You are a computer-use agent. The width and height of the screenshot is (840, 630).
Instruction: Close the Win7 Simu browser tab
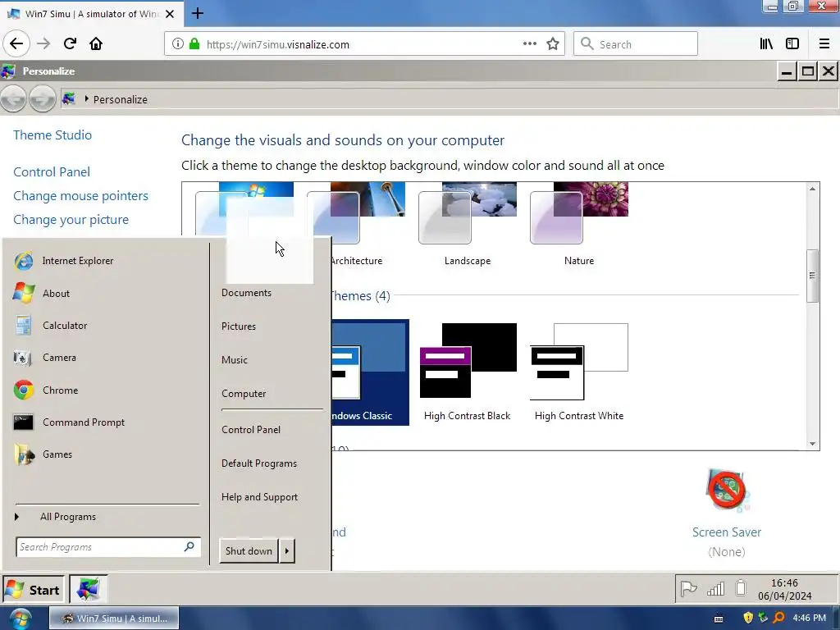tap(170, 14)
